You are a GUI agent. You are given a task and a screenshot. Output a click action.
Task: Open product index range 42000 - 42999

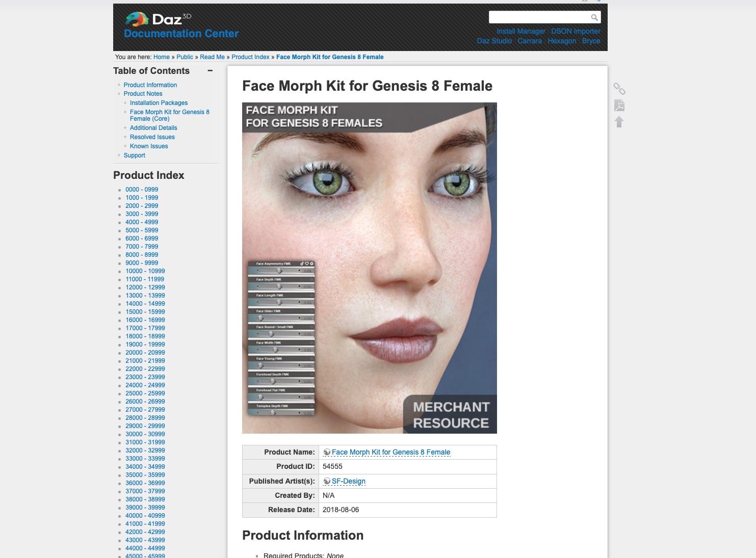tap(145, 532)
